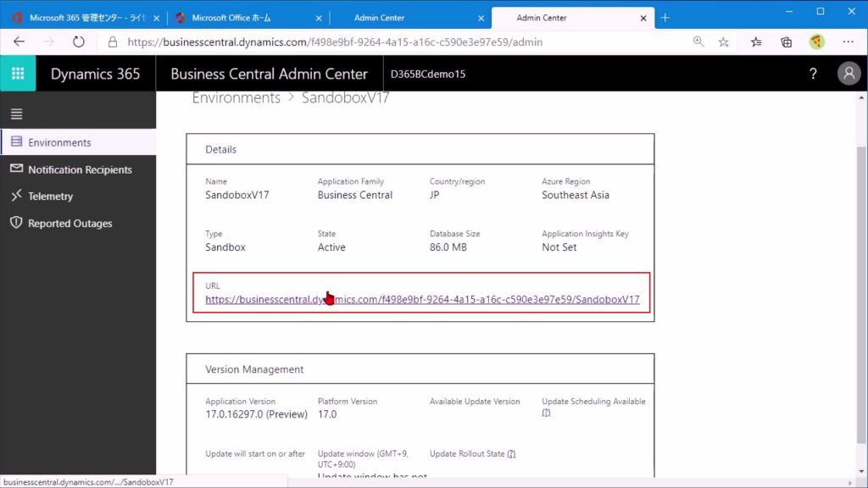Open browser Settings and more menu
Image resolution: width=868 pixels, height=488 pixels.
(x=848, y=42)
